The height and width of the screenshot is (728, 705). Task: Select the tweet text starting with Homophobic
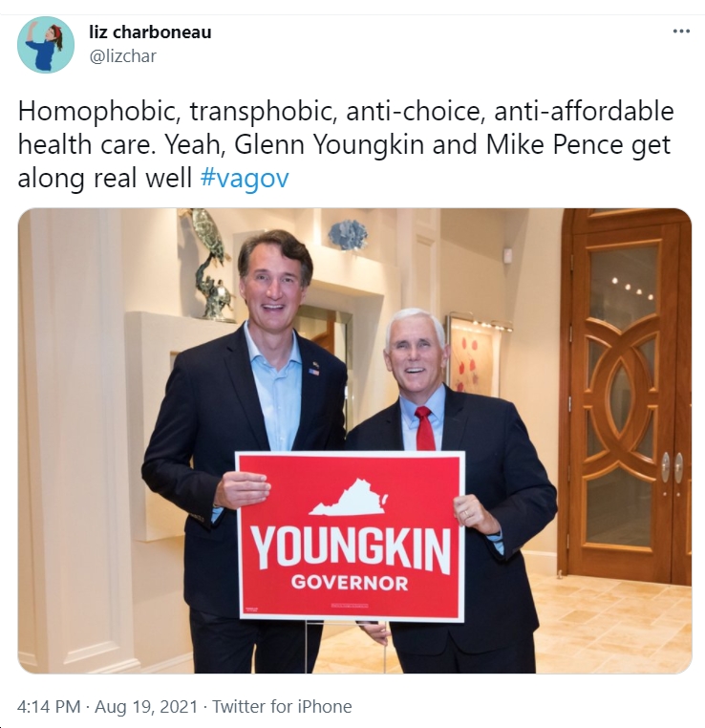[346, 144]
